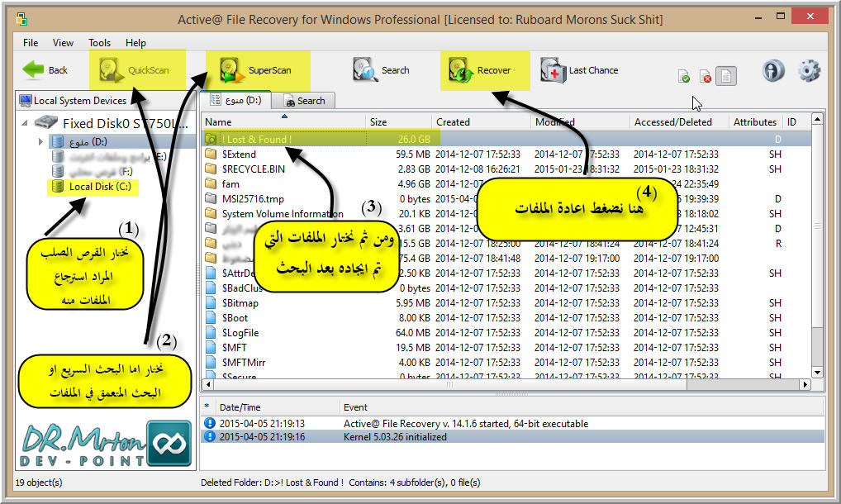841x504 pixels.
Task: Sort by the Attributes column header
Action: 755,121
